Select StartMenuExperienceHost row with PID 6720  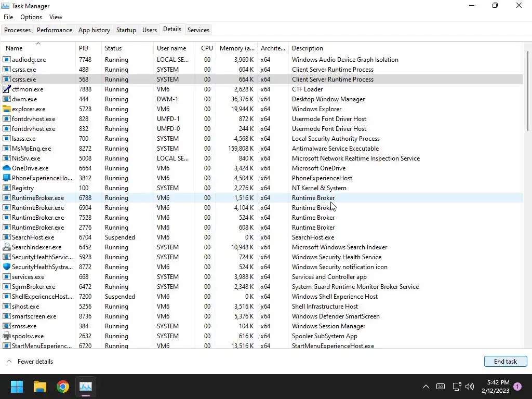tap(262, 345)
